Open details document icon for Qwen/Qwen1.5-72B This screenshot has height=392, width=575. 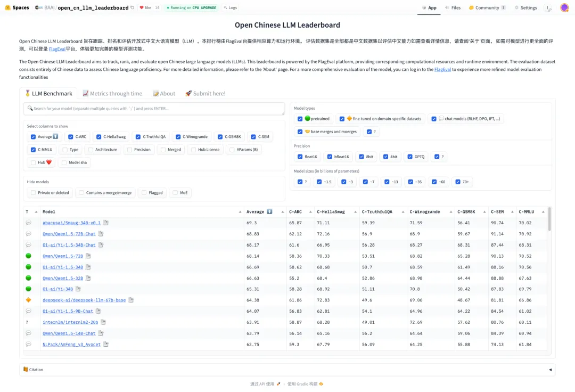tap(88, 256)
